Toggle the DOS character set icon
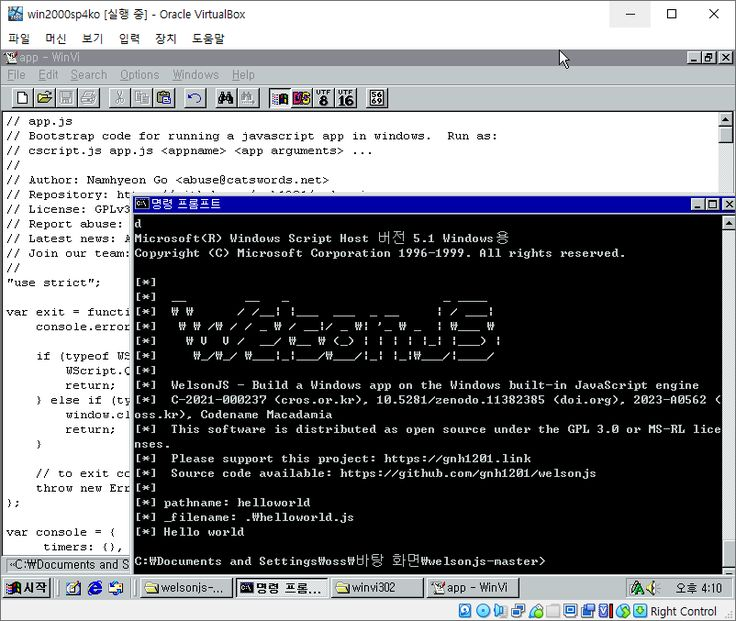This screenshot has width=736, height=621. click(301, 97)
